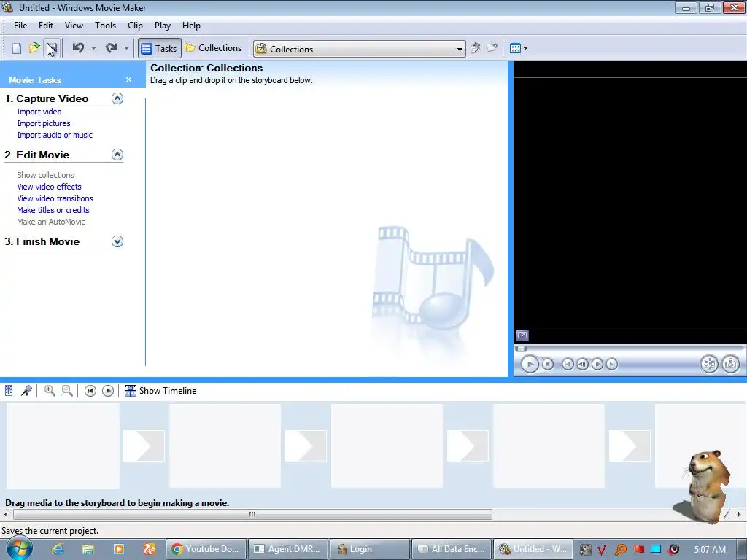The height and width of the screenshot is (560, 747).
Task: Create a new collection folder icon
Action: point(492,48)
